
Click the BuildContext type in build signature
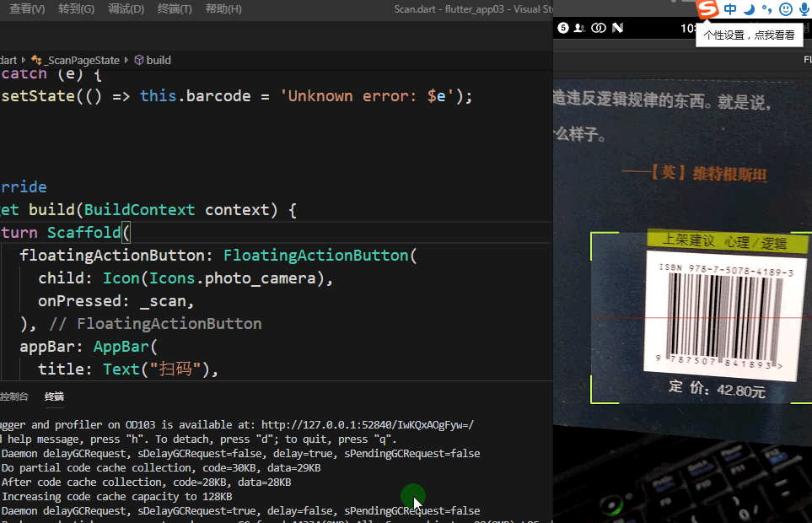pyautogui.click(x=139, y=210)
